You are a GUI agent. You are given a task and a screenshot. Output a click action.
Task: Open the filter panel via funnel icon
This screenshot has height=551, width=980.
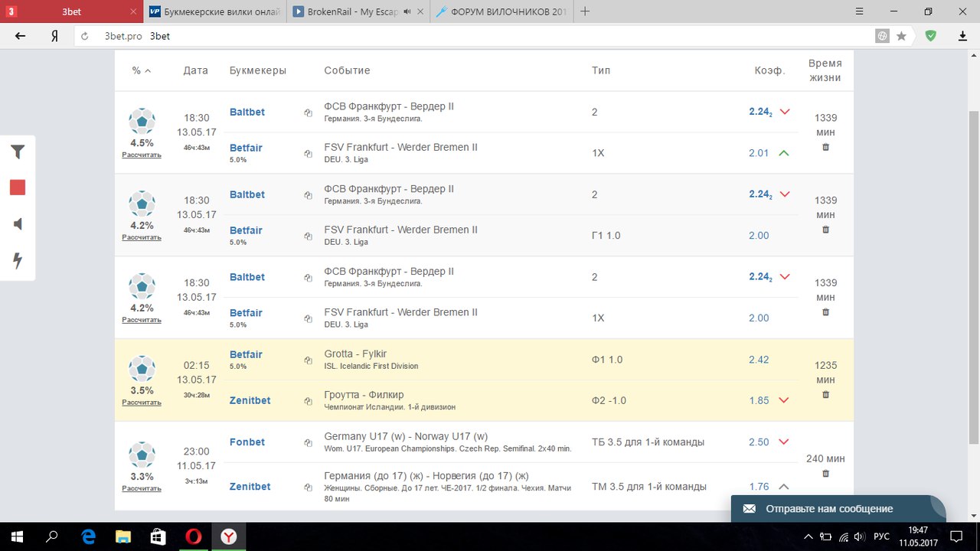point(18,152)
